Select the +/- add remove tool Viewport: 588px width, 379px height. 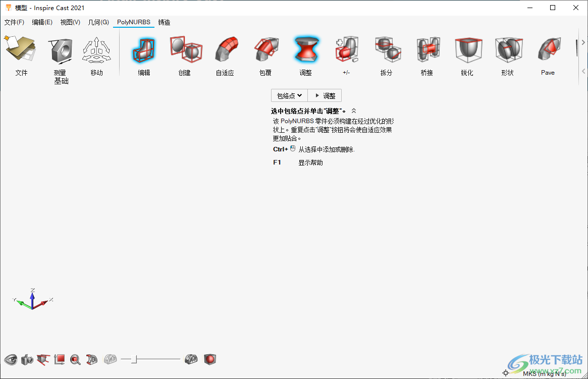click(x=347, y=49)
